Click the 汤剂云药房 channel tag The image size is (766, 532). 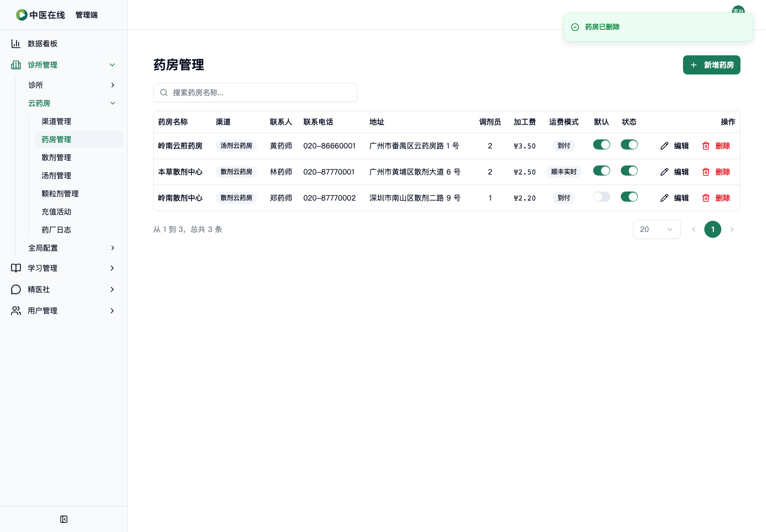[x=236, y=146]
